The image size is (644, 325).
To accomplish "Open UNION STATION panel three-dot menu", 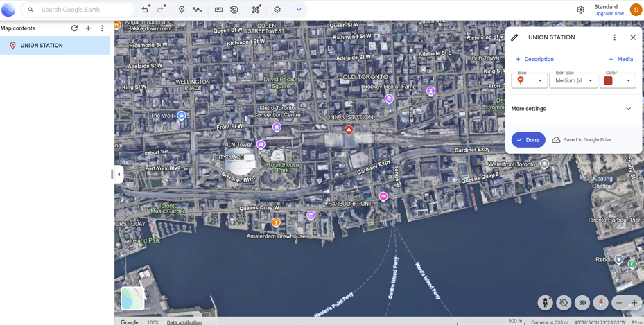I will pos(614,37).
